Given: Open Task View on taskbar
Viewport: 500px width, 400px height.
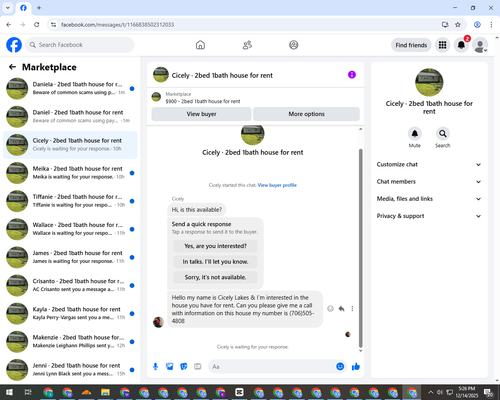Looking at the screenshot, I should pyautogui.click(x=28, y=392).
